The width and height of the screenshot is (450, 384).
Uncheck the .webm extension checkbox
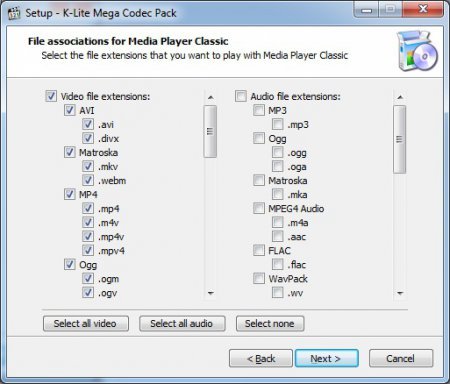[88, 180]
